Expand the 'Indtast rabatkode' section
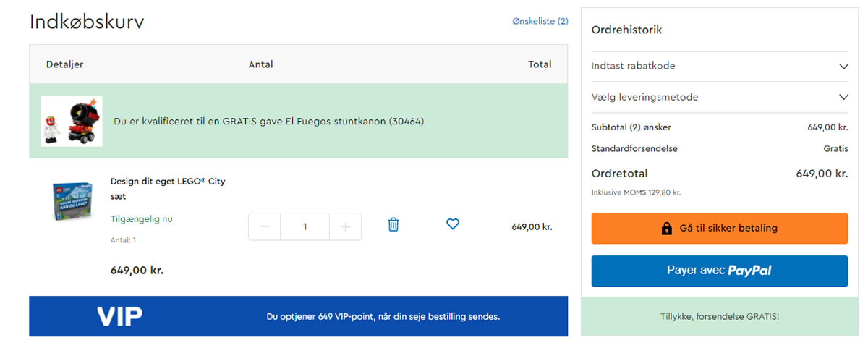 pos(719,66)
